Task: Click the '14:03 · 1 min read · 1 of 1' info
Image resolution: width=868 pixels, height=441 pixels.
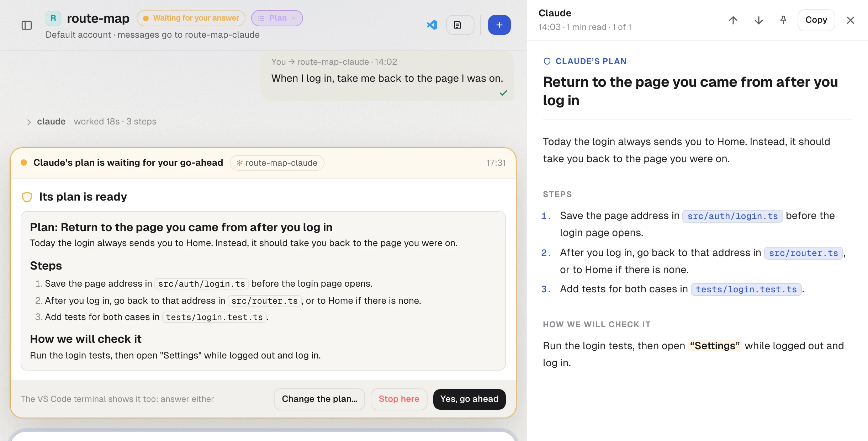Action: (x=585, y=27)
